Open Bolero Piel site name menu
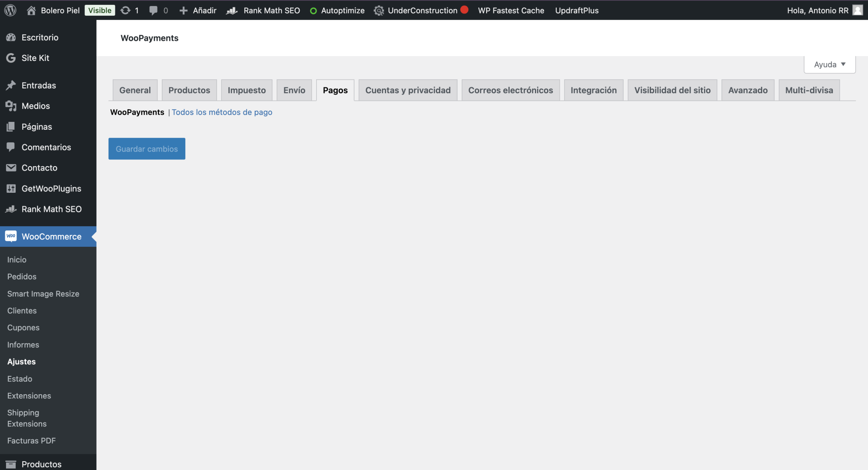 [x=60, y=10]
